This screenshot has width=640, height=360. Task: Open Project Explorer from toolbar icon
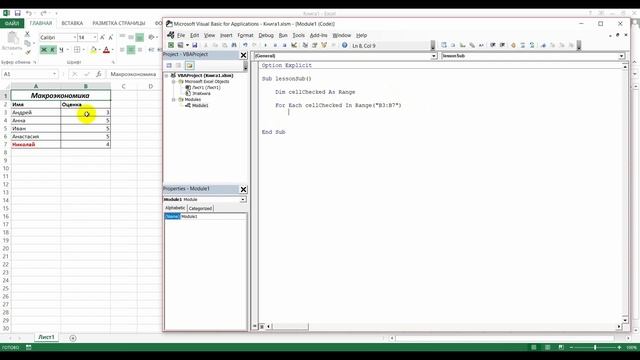pos(305,45)
